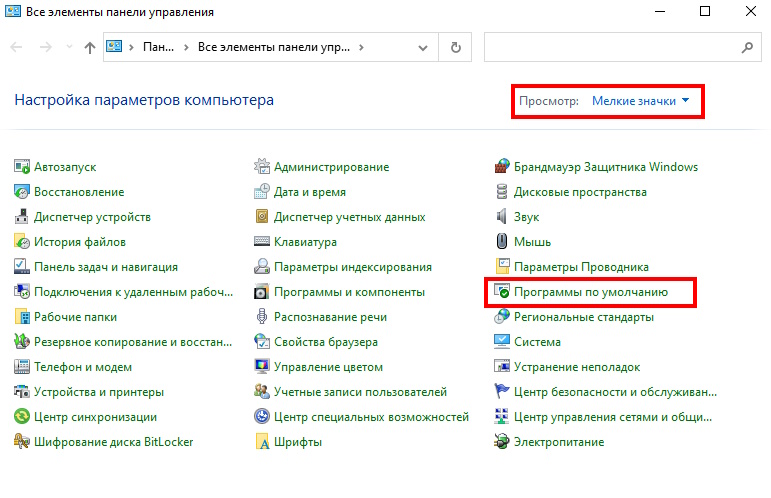Image resolution: width=771 pixels, height=498 pixels.
Task: Open Параметры индексирования icon
Action: [262, 267]
